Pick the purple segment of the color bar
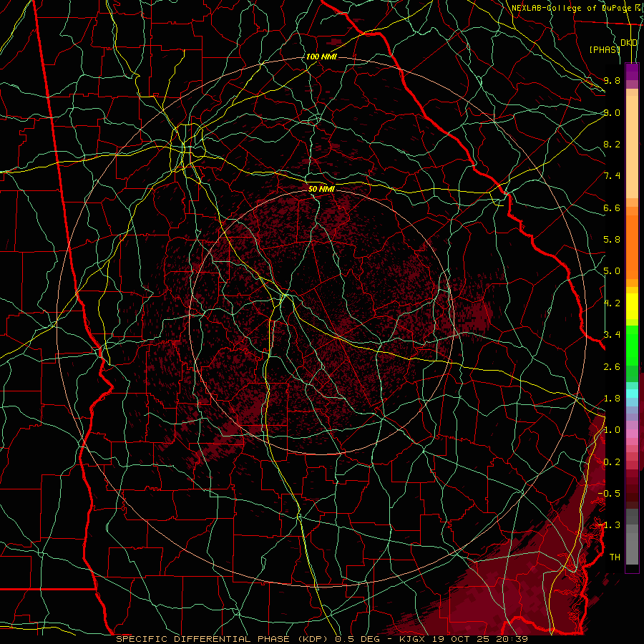 (632, 72)
